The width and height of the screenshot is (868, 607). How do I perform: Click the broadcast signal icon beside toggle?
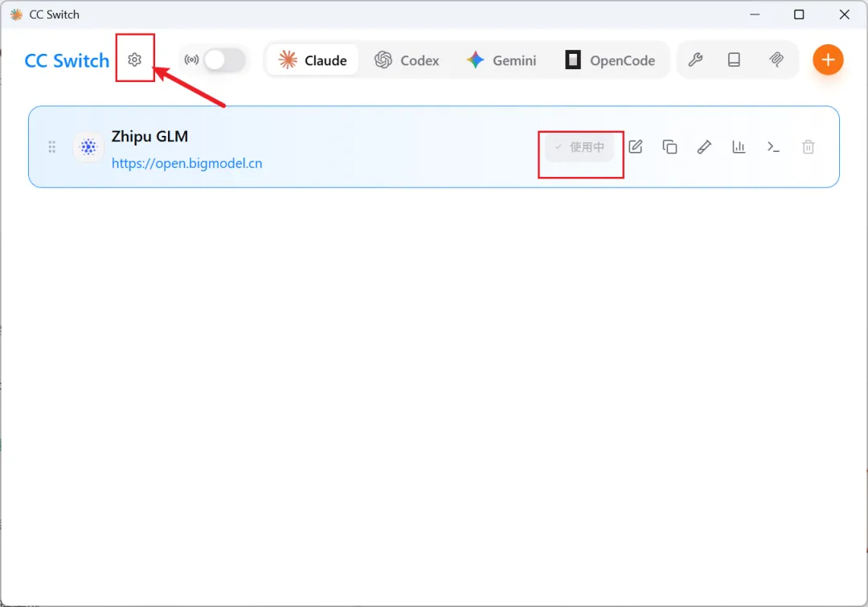tap(191, 59)
